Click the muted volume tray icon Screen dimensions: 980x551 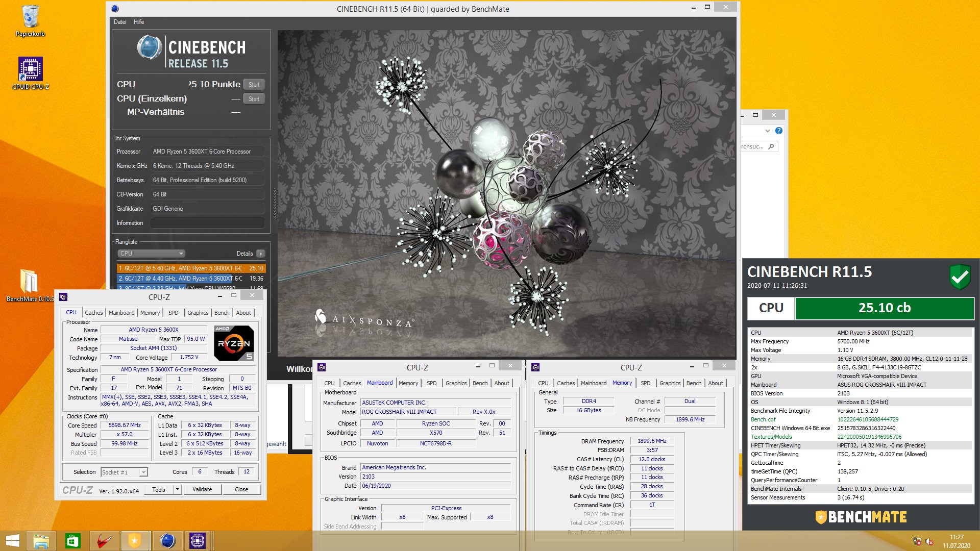pos(929,541)
